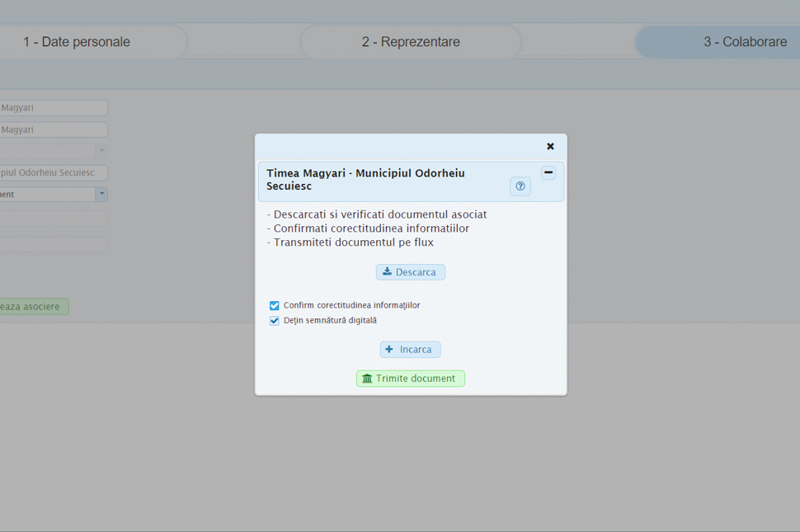Toggle the Dețin semnătură digitală checkbox

pyautogui.click(x=275, y=321)
